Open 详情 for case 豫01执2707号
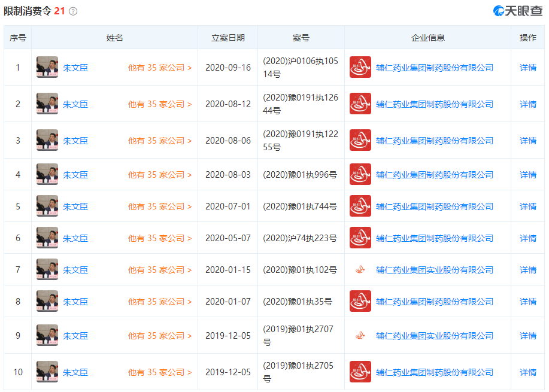 click(528, 336)
